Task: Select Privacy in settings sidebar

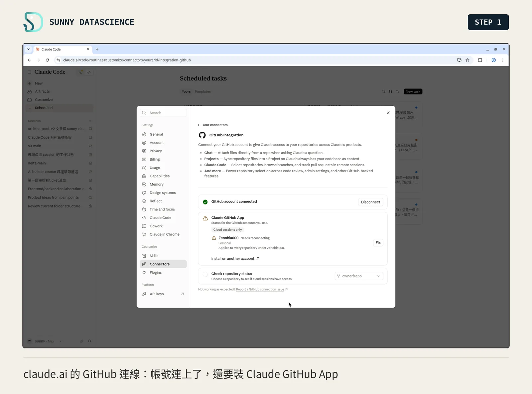Action: (163, 151)
